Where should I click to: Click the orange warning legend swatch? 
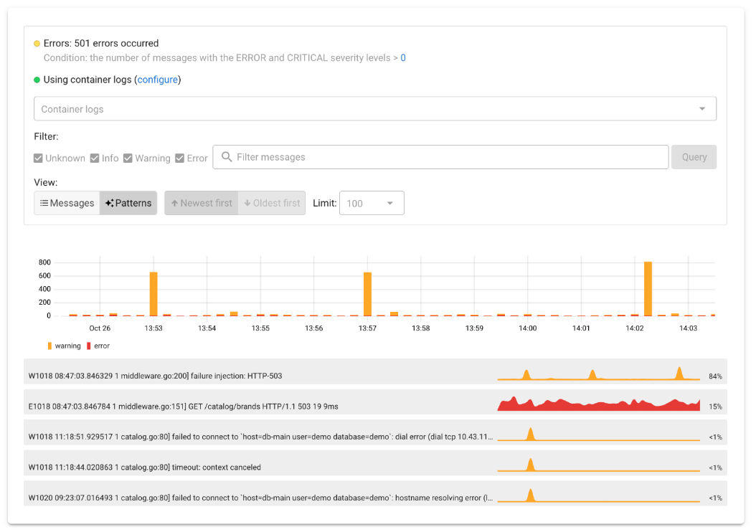(x=49, y=346)
